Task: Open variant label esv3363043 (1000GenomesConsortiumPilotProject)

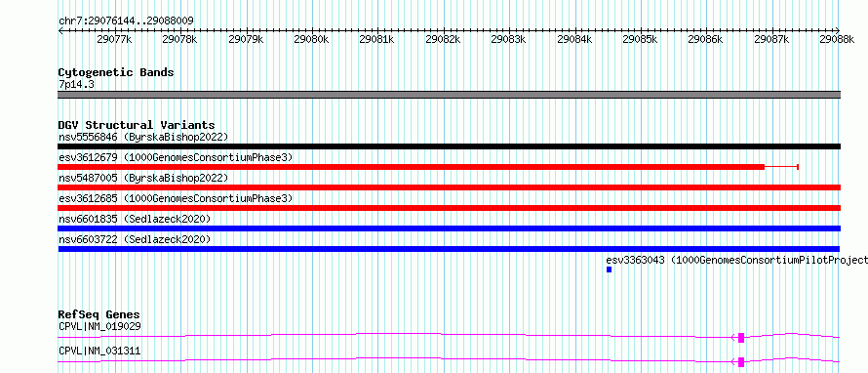Action: 736,260
